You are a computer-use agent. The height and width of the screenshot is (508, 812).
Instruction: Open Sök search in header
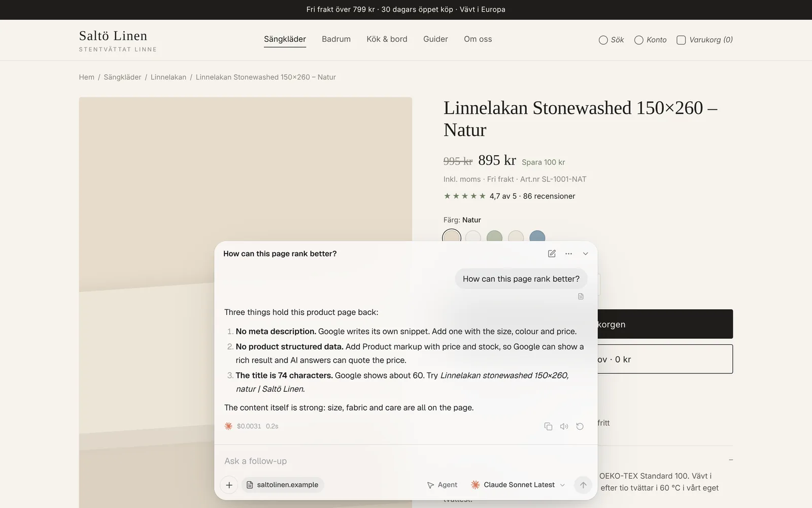point(611,40)
